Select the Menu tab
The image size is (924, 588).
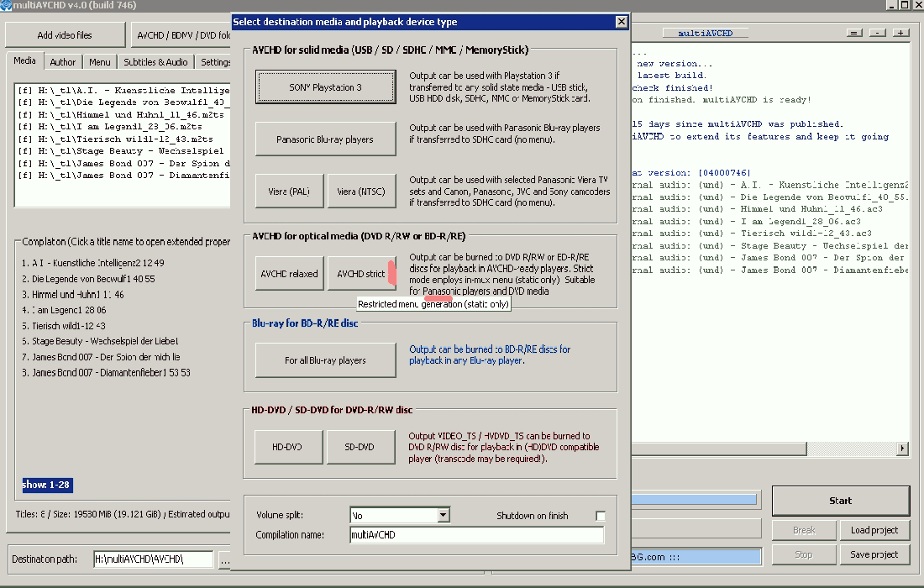click(x=99, y=62)
